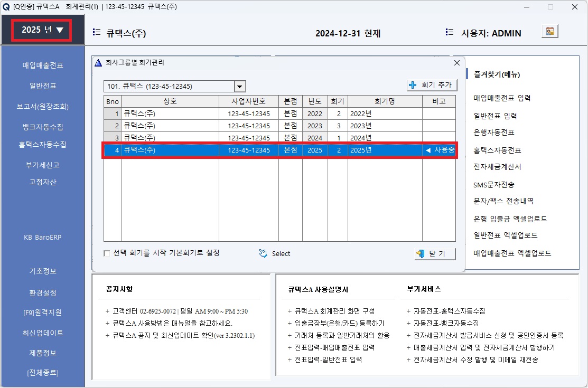
Task: Click the 회기명 column header
Action: coord(385,101)
